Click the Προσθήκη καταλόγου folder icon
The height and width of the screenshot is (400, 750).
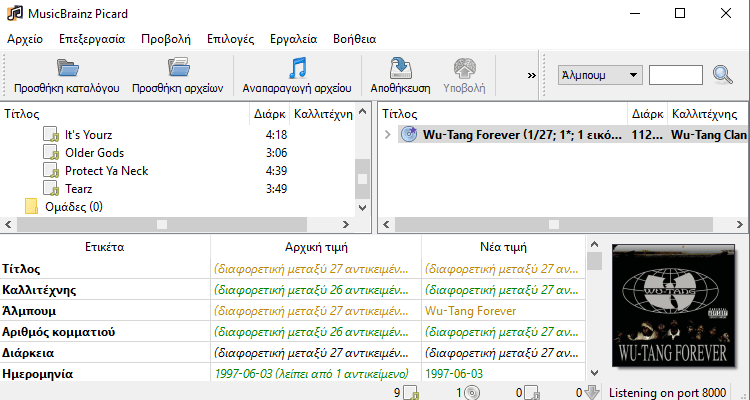point(67,68)
